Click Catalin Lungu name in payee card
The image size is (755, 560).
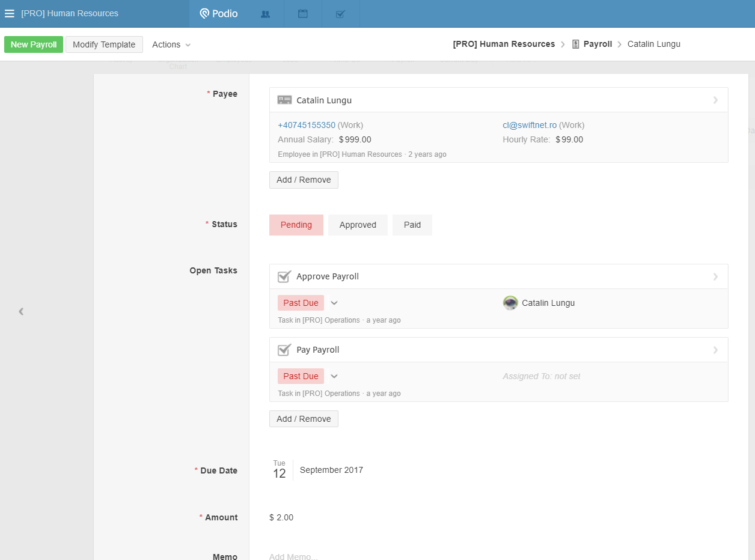[324, 100]
